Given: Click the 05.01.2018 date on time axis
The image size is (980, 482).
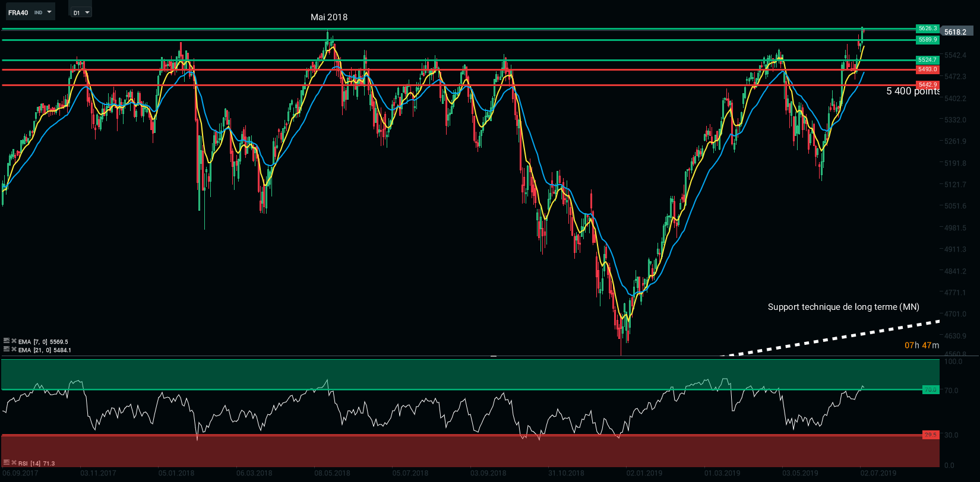Looking at the screenshot, I should coord(176,474).
